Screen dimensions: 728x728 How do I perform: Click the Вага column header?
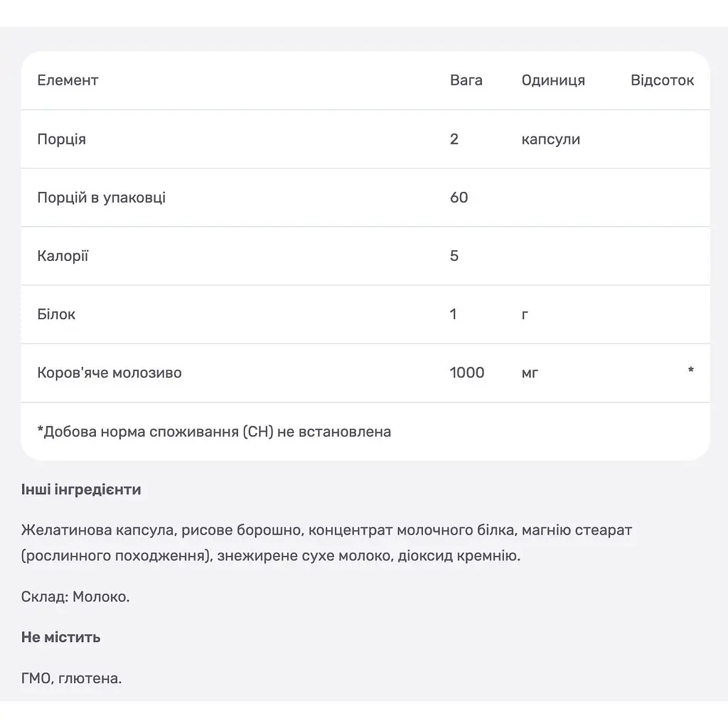coord(466,80)
